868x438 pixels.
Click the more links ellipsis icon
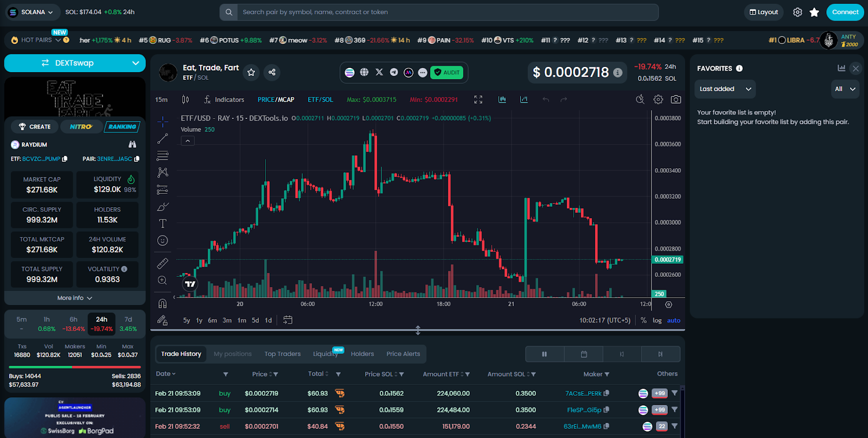point(423,72)
